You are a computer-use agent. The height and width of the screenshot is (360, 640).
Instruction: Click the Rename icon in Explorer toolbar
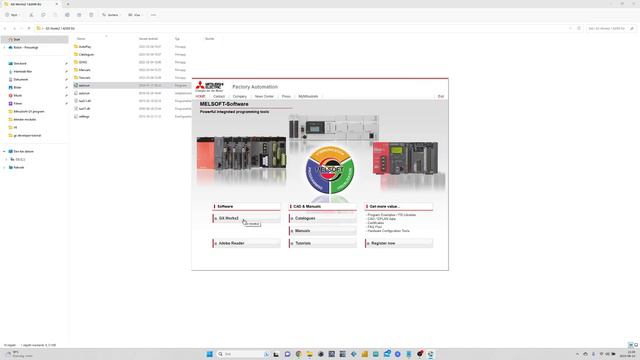pyautogui.click(x=67, y=15)
